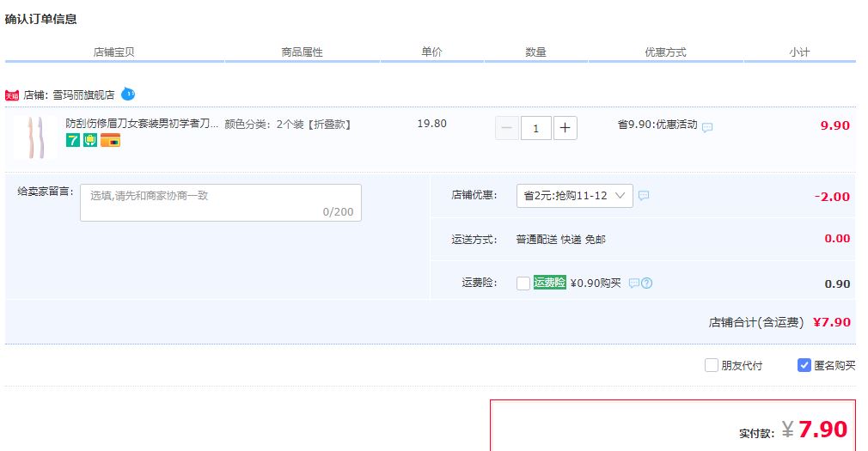This screenshot has width=868, height=451.
Task: Click the green 7-day return icon
Action: pos(72,141)
